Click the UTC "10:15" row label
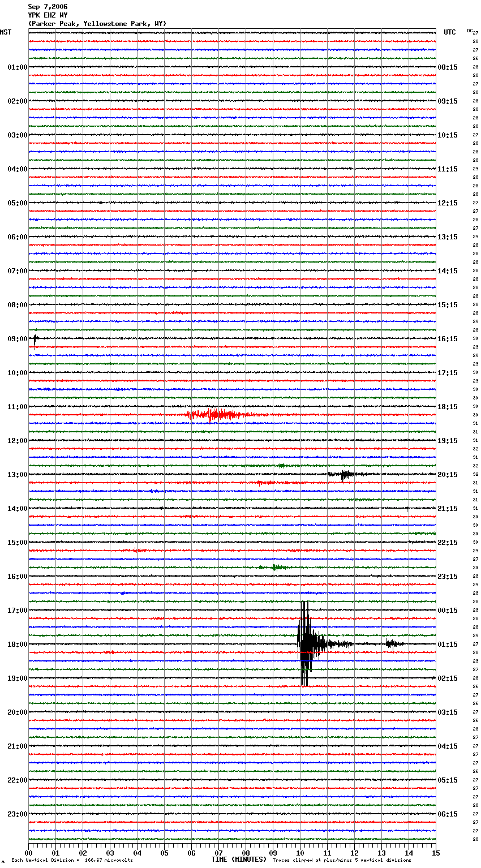The height and width of the screenshot is (868, 481). pyautogui.click(x=448, y=135)
